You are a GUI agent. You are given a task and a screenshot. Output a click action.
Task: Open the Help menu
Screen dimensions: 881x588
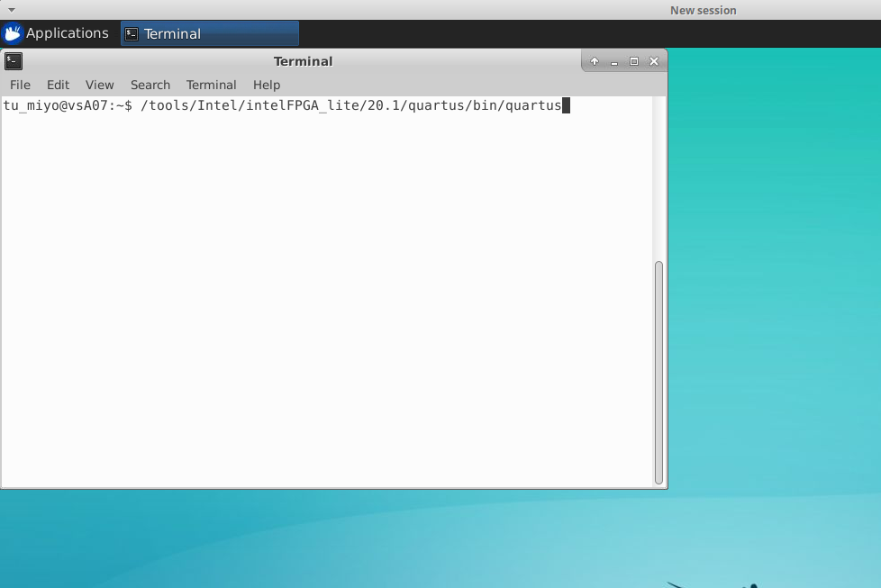(x=267, y=85)
